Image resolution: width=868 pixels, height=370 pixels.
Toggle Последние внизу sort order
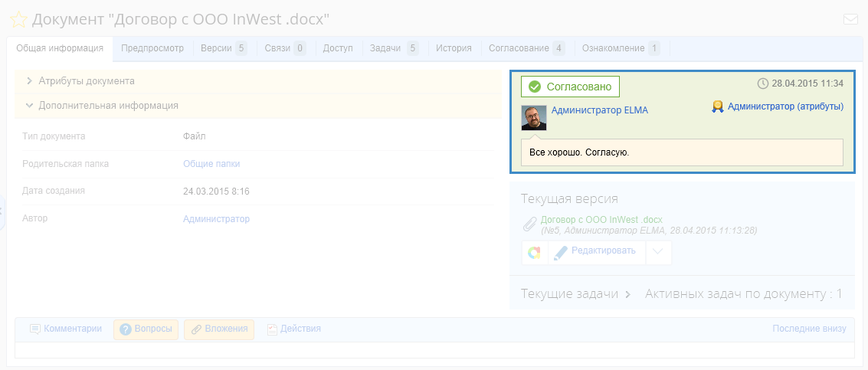coord(809,329)
